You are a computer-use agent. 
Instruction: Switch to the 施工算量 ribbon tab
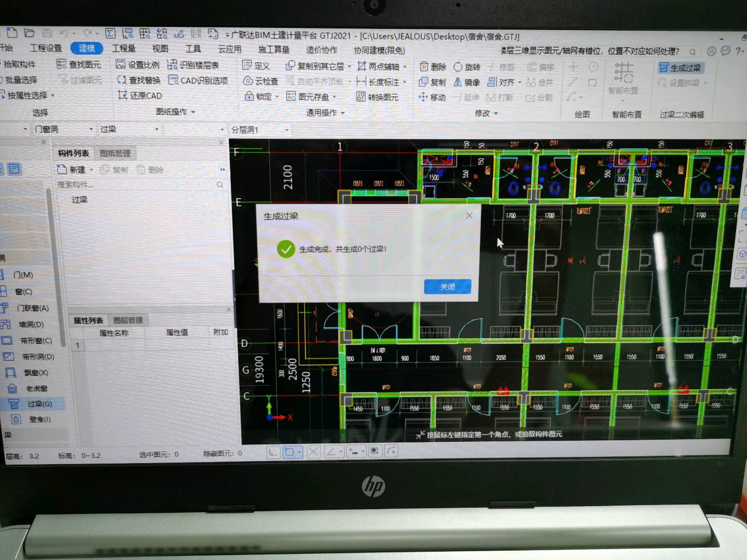[274, 50]
